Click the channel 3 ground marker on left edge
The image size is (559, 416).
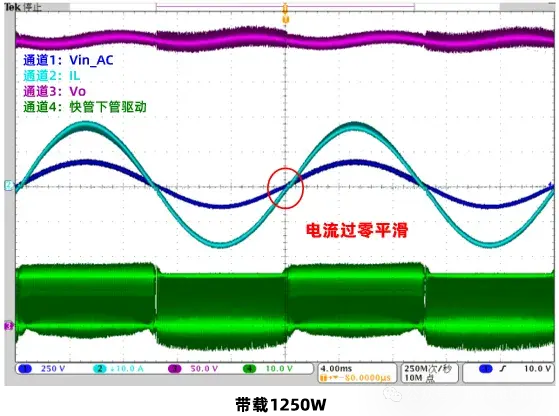click(9, 326)
